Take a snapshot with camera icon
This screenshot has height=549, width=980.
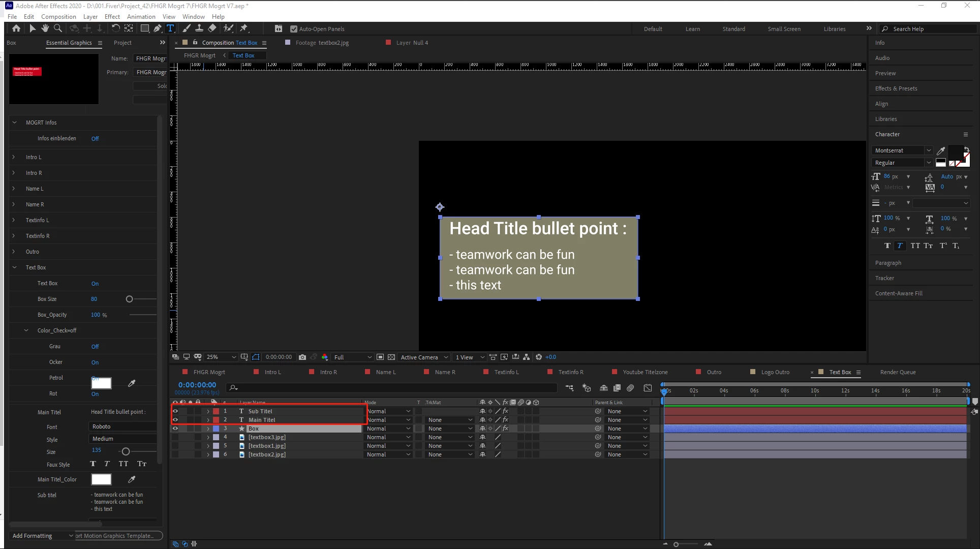[302, 357]
